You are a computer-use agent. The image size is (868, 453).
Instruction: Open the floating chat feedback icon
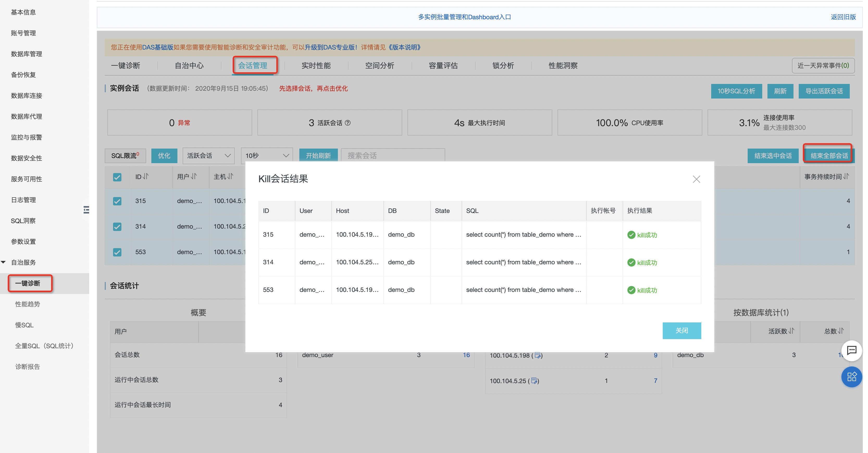[x=852, y=351]
